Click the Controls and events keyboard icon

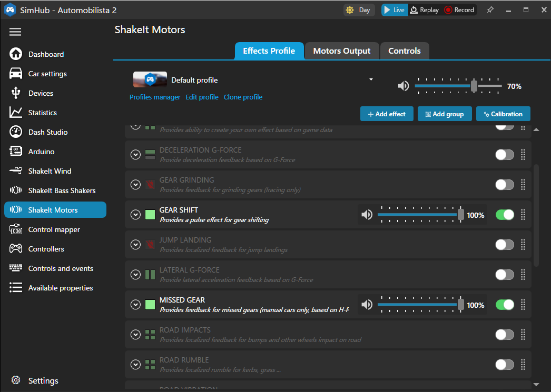tap(15, 268)
